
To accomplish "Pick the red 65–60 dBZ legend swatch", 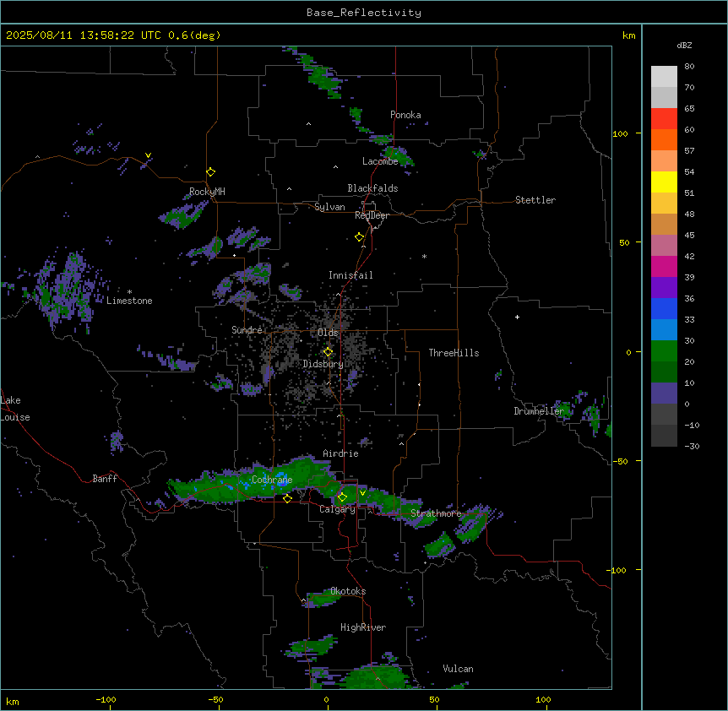I will [x=664, y=119].
